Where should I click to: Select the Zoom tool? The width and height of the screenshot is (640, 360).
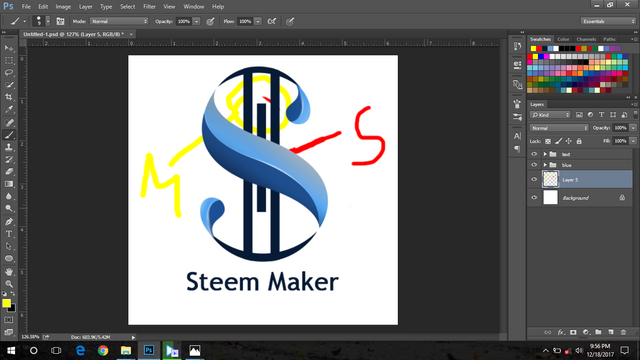[x=9, y=284]
